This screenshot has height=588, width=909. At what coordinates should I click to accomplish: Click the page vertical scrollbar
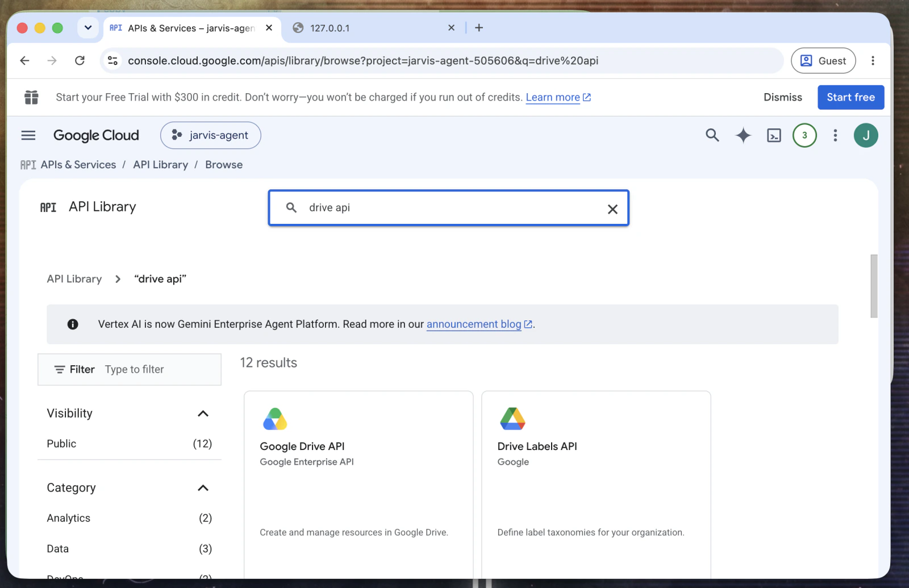[x=874, y=286]
